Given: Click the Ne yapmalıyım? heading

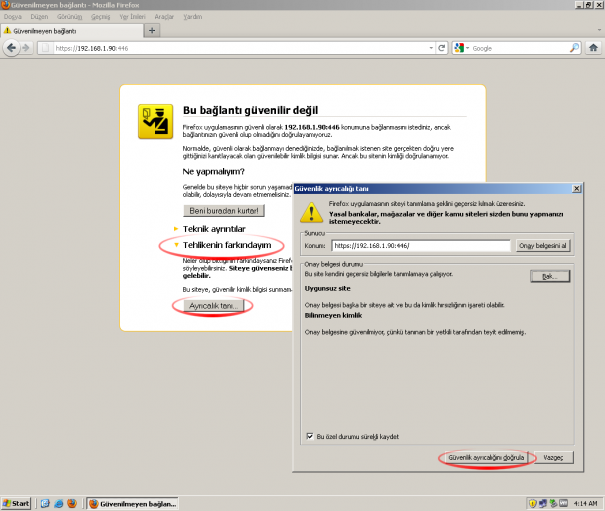Looking at the screenshot, I should tap(213, 171).
